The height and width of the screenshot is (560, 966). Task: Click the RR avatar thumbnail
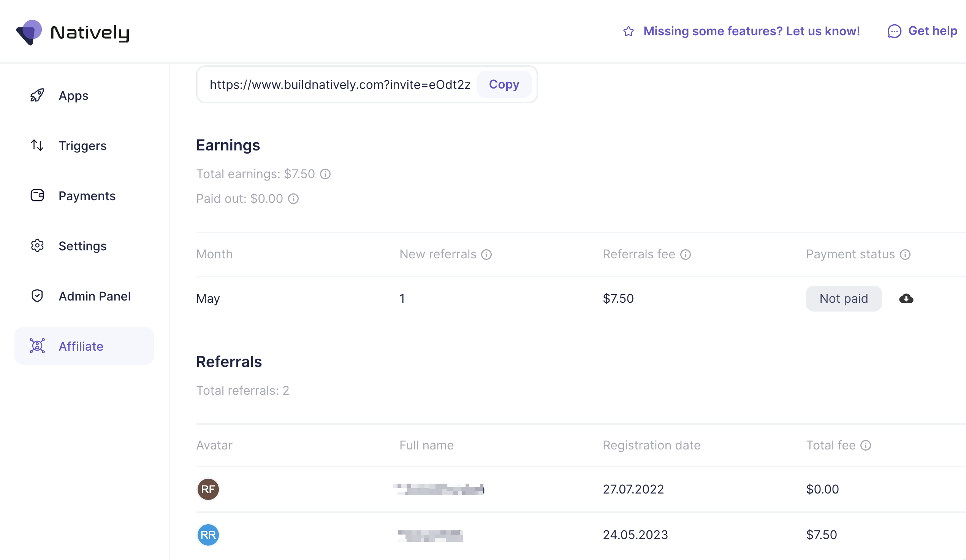[208, 535]
